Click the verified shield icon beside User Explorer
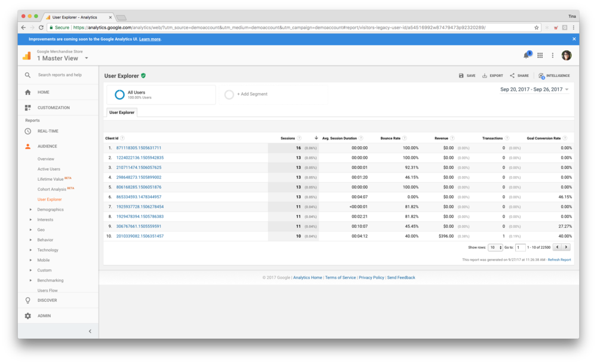Screen dimensions: 597x364 click(x=143, y=76)
